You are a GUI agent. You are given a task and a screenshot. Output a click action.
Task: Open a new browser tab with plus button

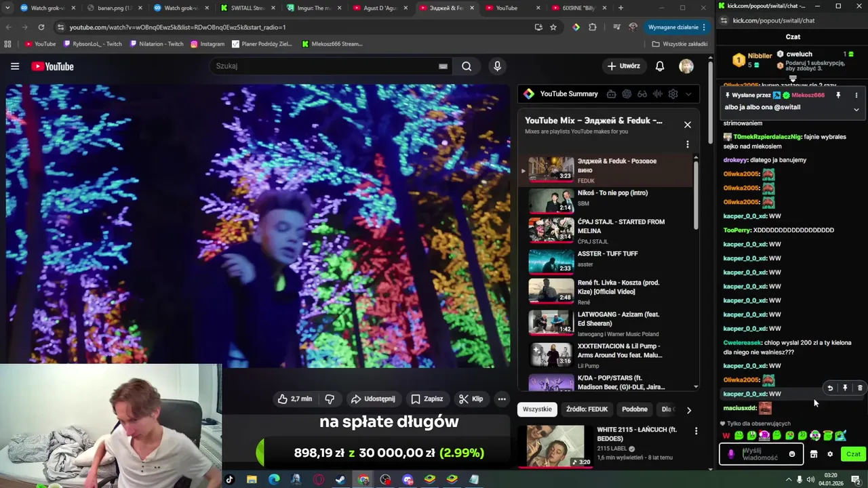[x=620, y=8]
